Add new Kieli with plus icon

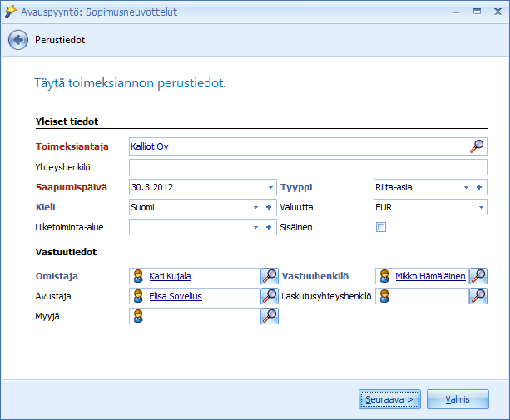(269, 207)
